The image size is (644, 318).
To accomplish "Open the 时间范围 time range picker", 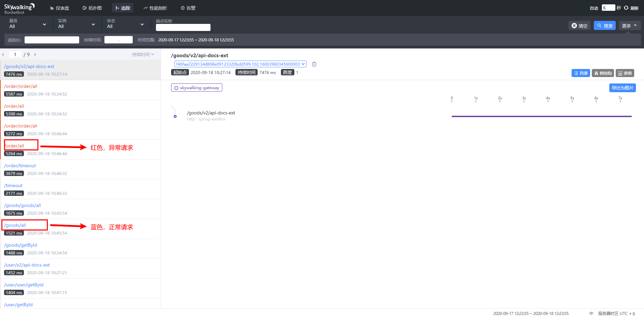I will point(196,40).
